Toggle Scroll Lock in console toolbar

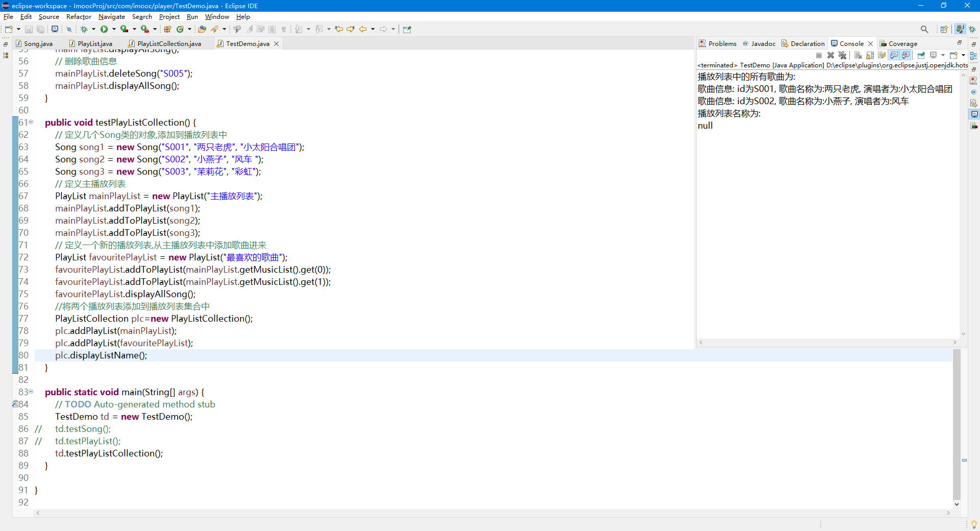(x=870, y=55)
